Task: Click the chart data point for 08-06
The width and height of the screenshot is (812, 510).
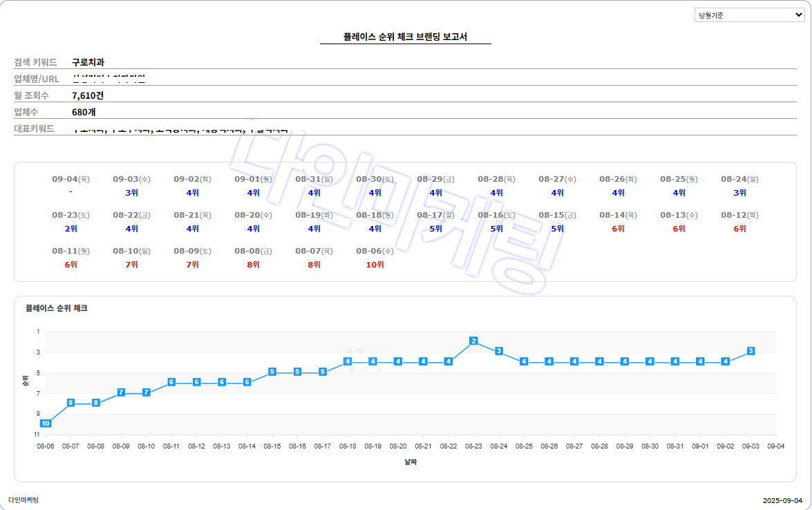Action: [46, 423]
